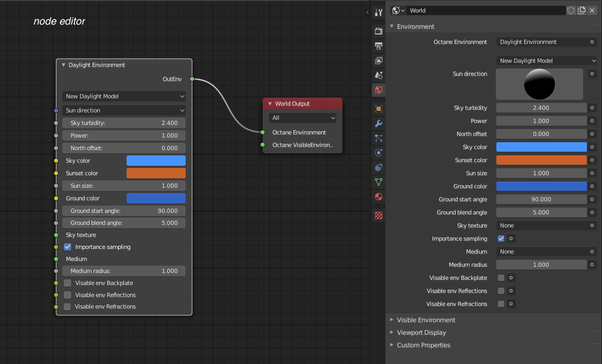Open the Render properties tab
Image resolution: width=602 pixels, height=364 pixels.
pyautogui.click(x=379, y=31)
